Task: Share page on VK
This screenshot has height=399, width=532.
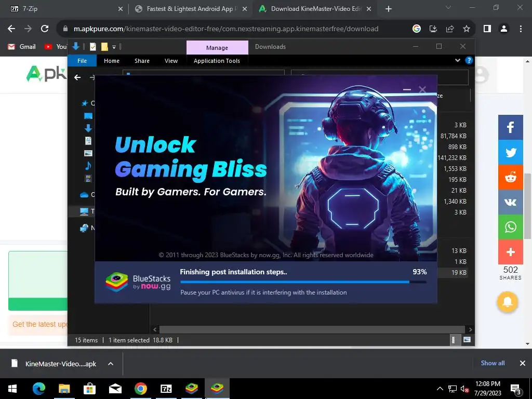Action: click(511, 202)
